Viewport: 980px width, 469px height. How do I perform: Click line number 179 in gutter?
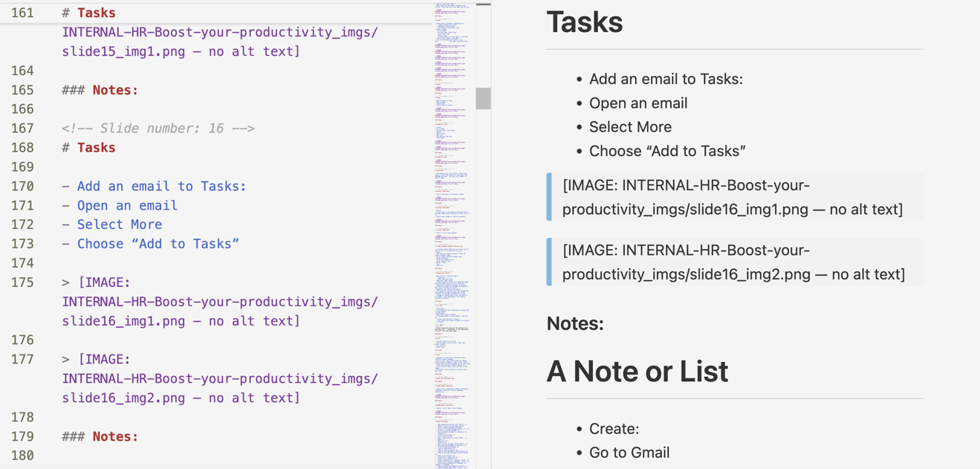pos(22,436)
